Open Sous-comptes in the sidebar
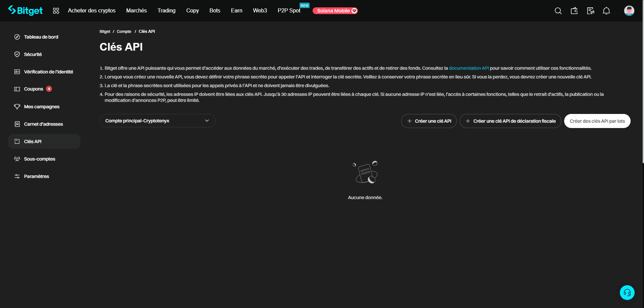The image size is (644, 308). (x=40, y=159)
